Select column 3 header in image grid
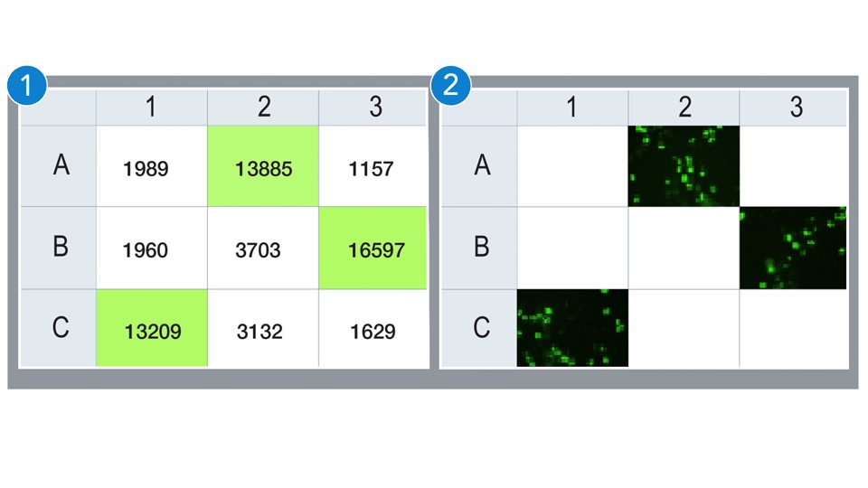This screenshot has width=868, height=488. coord(795,108)
